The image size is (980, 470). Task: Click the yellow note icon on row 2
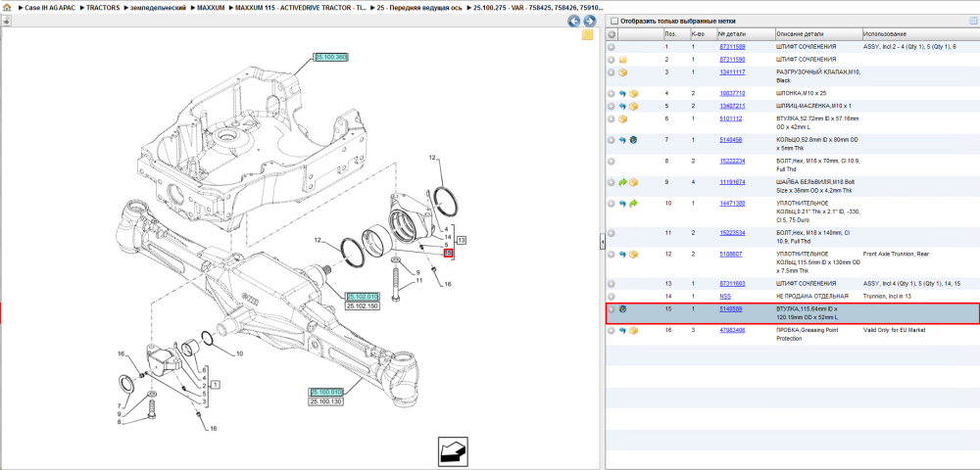pos(622,60)
